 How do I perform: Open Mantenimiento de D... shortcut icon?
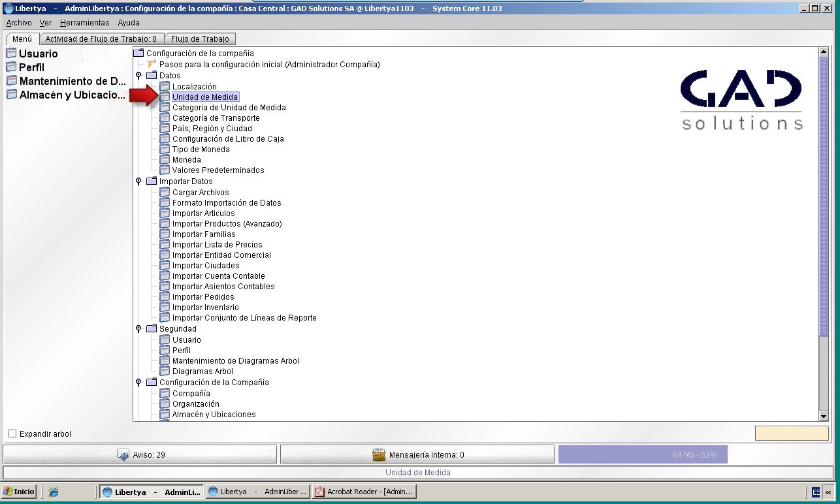point(11,81)
